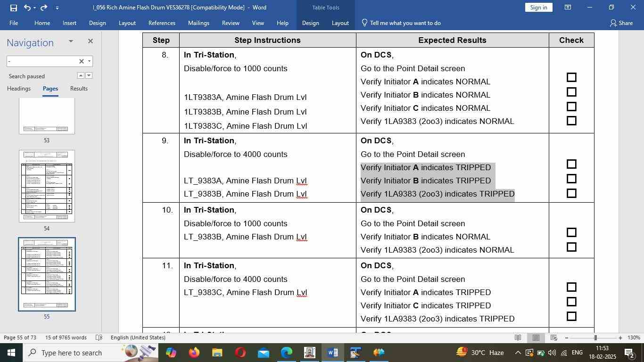Open the File menu
Image resolution: width=644 pixels, height=362 pixels.
coord(14,23)
